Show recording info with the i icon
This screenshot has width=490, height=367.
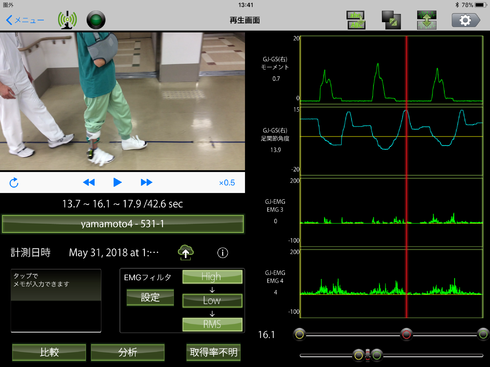[222, 253]
